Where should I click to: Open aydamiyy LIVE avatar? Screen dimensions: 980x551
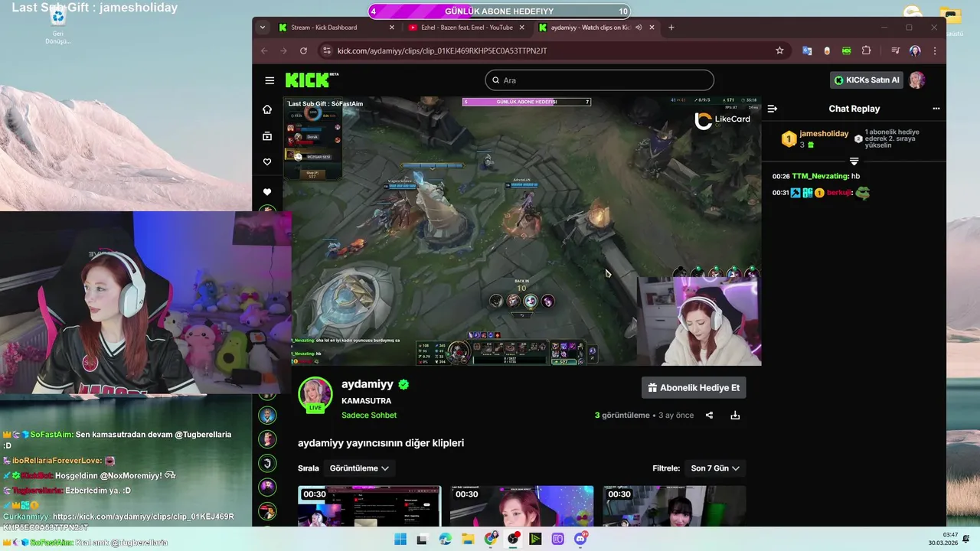[x=315, y=395]
